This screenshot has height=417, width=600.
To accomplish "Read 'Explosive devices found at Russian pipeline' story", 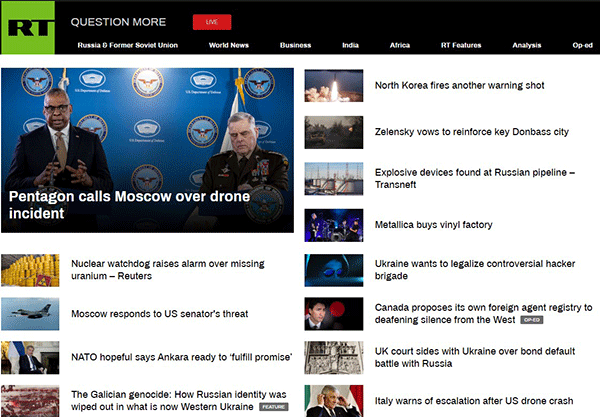I will 474,178.
